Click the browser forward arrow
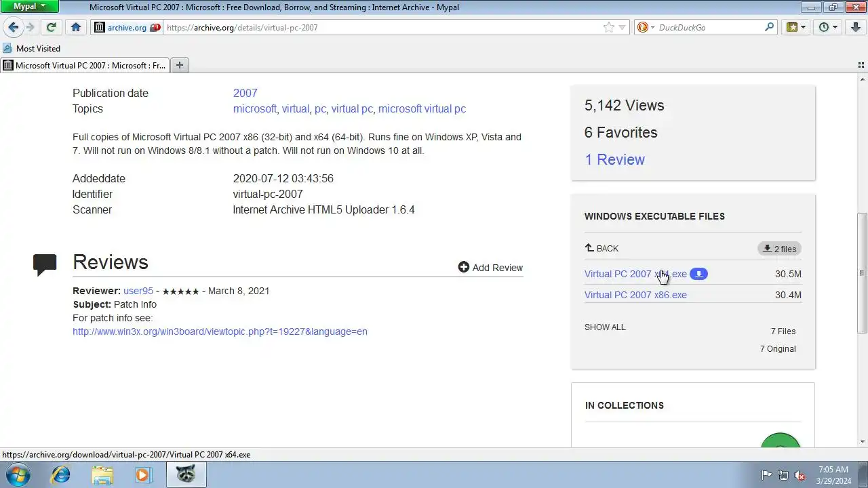Viewport: 868px width, 488px height. pos(30,27)
